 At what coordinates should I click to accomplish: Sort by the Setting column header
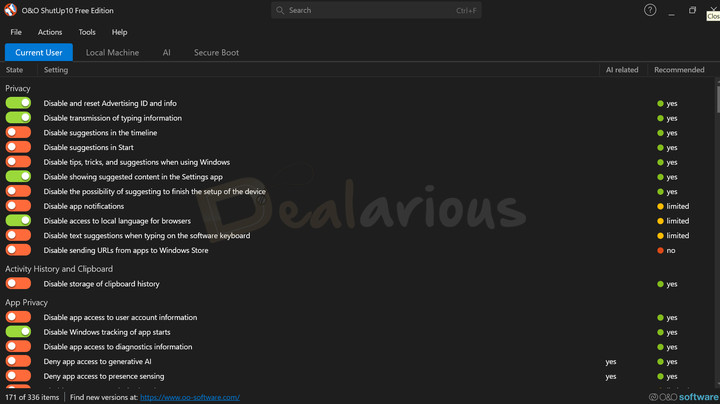56,70
